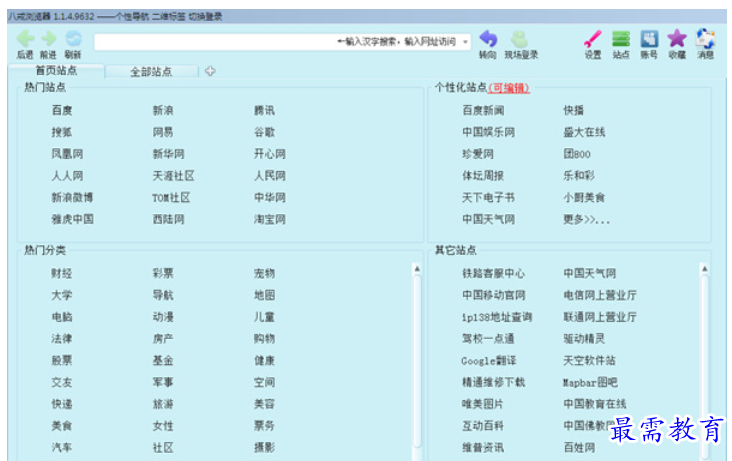Open the 宠物 category
732x461 pixels.
pos(264,273)
